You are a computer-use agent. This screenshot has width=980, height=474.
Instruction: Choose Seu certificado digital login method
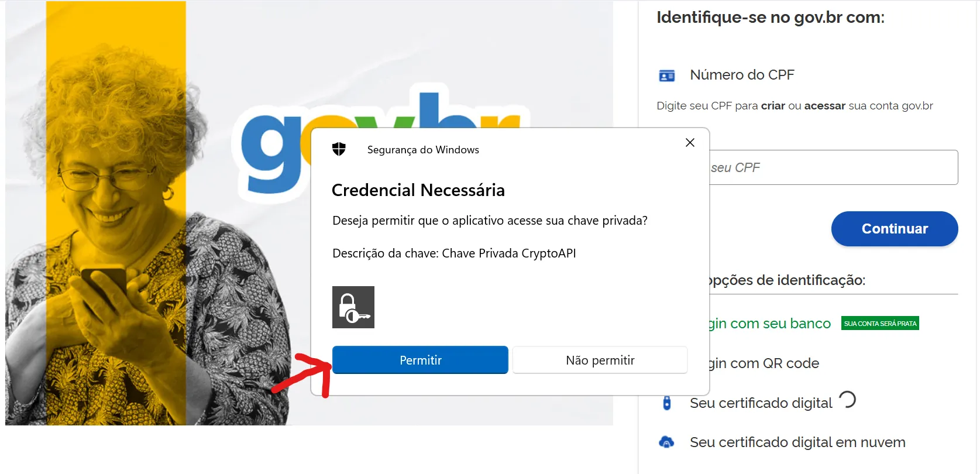(x=761, y=403)
